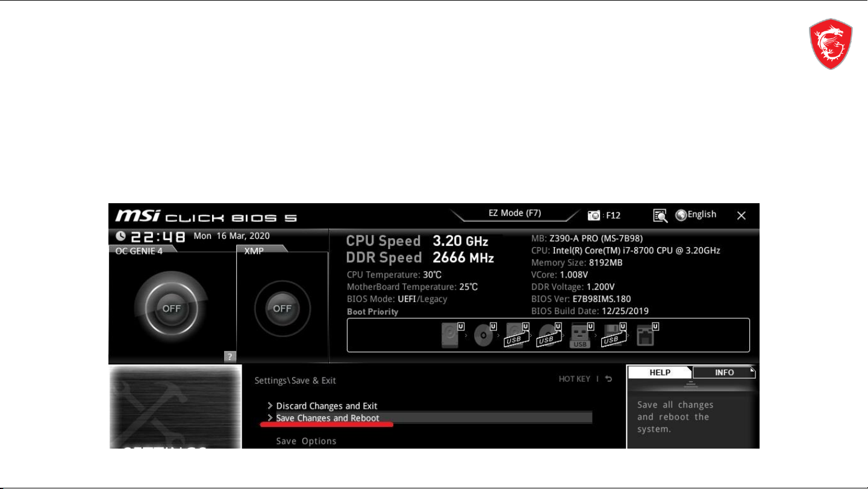Pick the USB CD/DVD boot device icon
Viewport: 868px width, 489px height.
(x=550, y=335)
